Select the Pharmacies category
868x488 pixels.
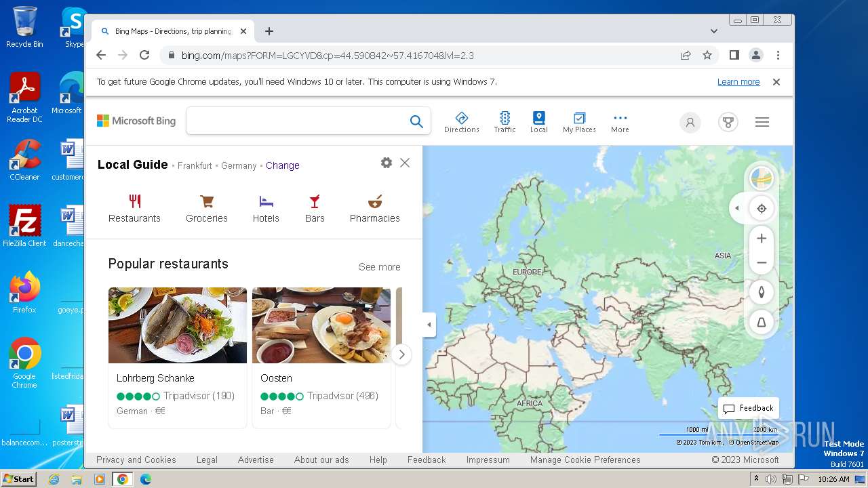[x=375, y=209]
